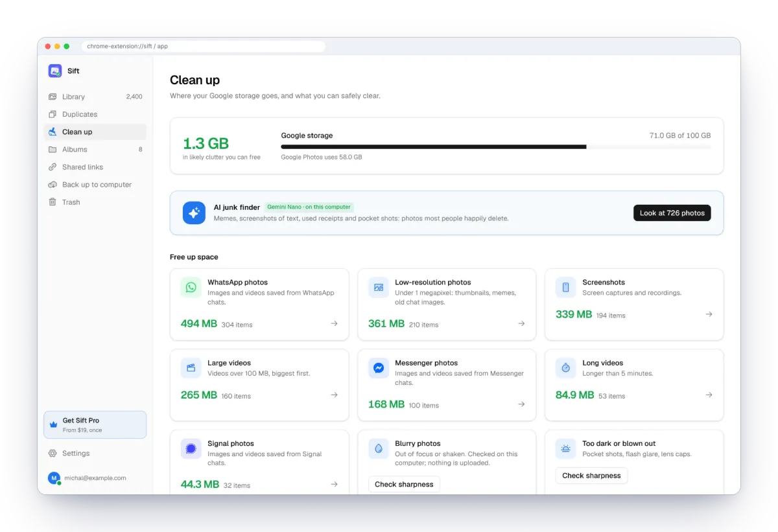This screenshot has height=532, width=778.
Task: Click the Clean up broom icon
Action: click(53, 132)
